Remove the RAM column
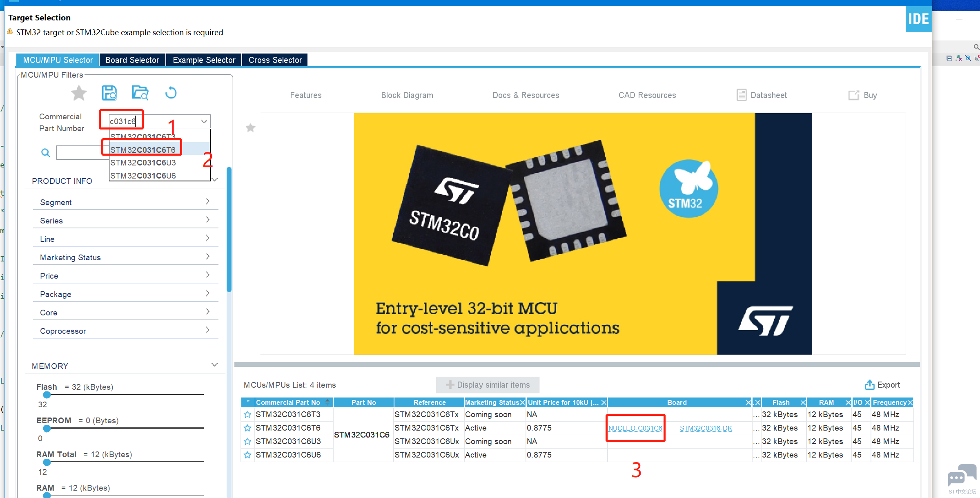This screenshot has width=980, height=498. click(x=848, y=403)
